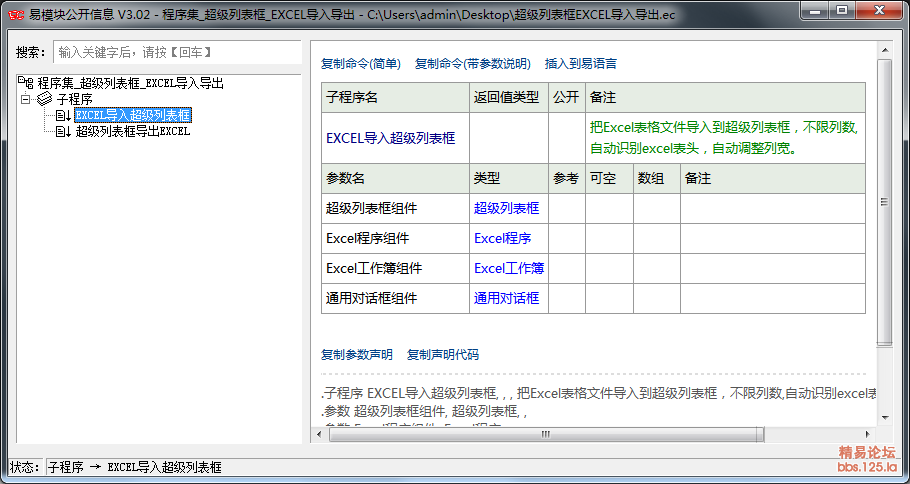Click the 复制命令(带参数说明) link

pyautogui.click(x=472, y=64)
